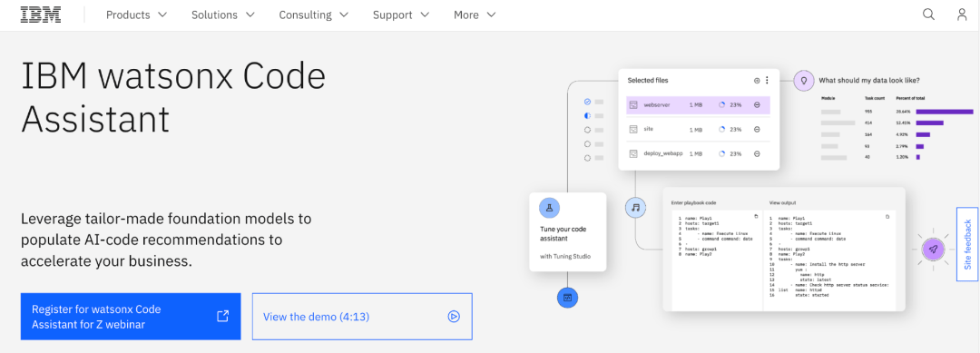
Task: Click View the demo (4:13) button
Action: click(362, 317)
